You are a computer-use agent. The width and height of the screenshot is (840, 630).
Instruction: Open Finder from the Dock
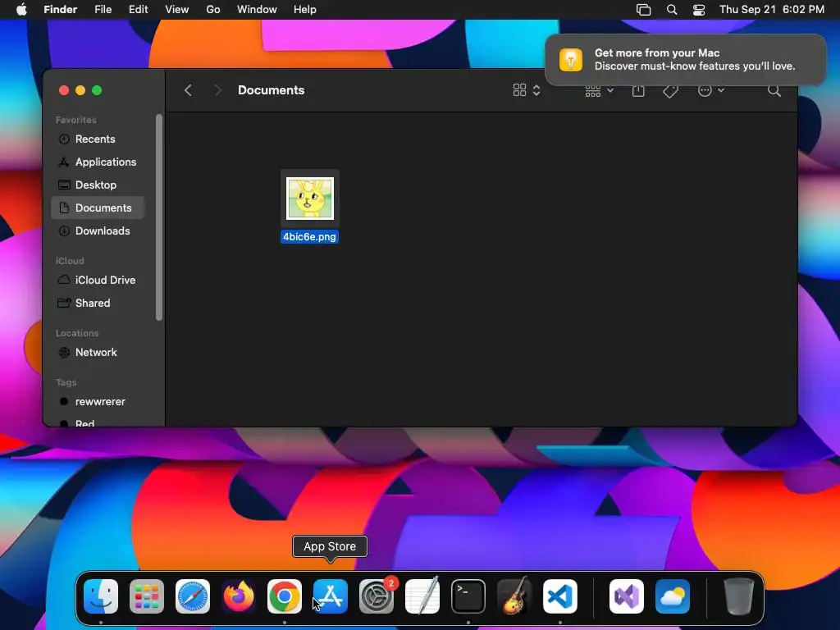coord(101,596)
